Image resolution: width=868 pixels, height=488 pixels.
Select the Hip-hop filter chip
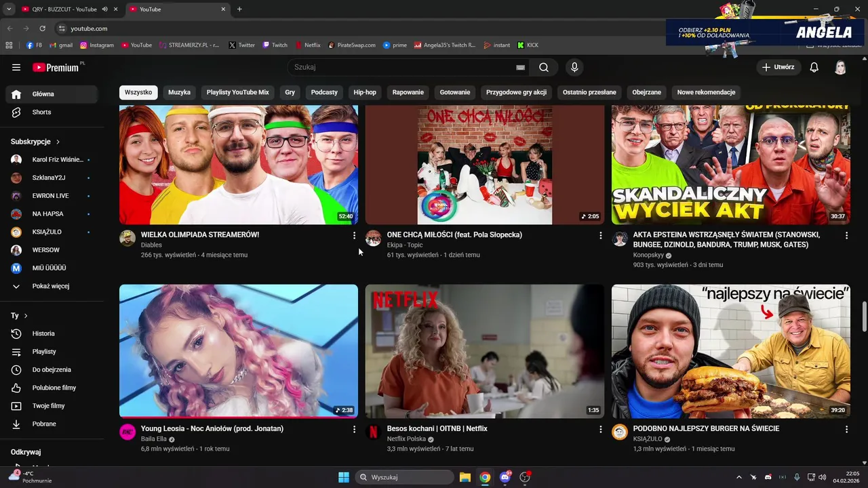365,92
